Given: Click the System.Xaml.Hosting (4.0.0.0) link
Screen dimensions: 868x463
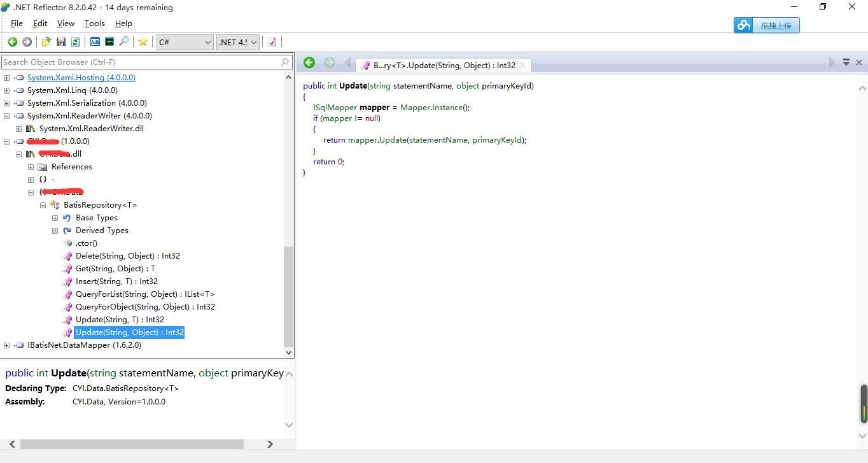Looking at the screenshot, I should tap(81, 78).
